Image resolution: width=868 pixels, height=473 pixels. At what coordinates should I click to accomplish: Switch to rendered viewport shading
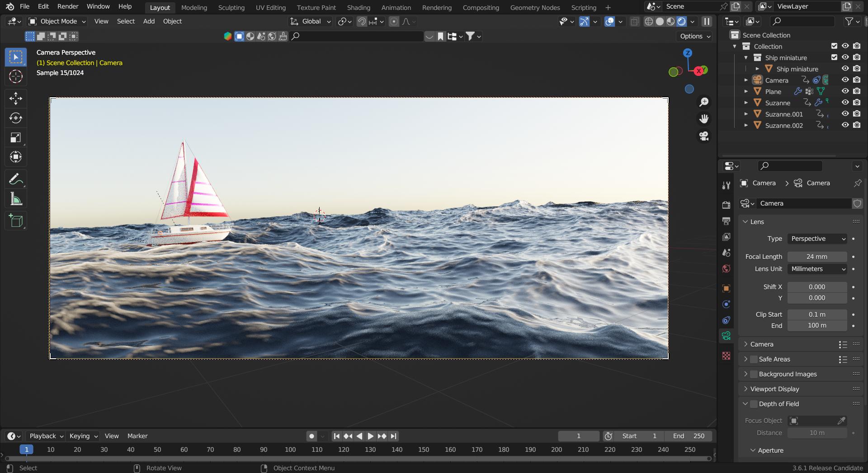(682, 21)
